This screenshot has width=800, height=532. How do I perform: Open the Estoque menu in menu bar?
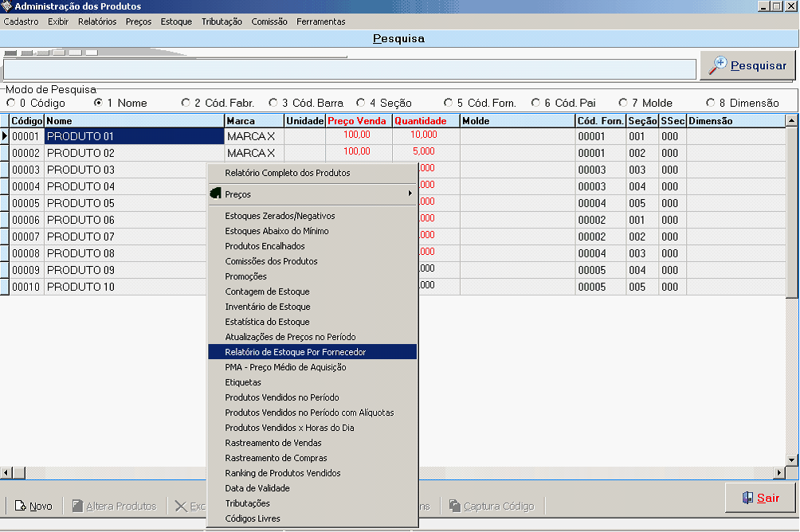(176, 22)
